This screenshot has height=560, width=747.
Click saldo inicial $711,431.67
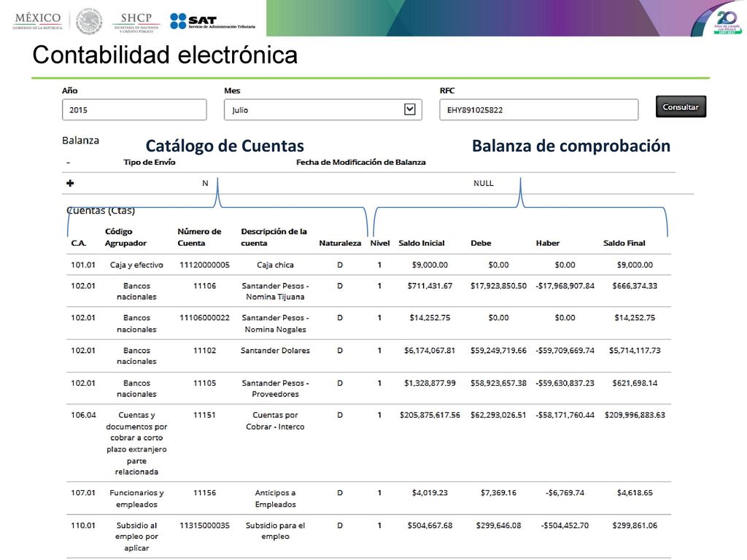point(430,286)
